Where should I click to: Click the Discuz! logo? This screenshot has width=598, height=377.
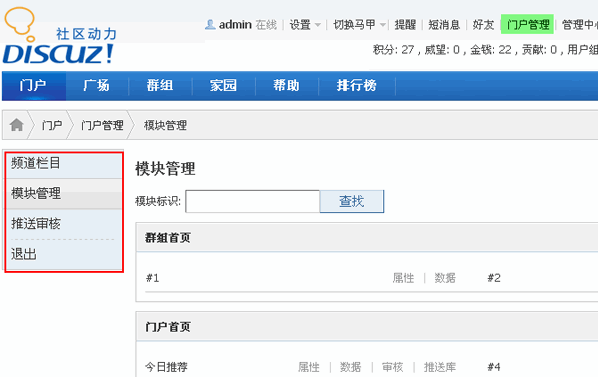pyautogui.click(x=59, y=36)
